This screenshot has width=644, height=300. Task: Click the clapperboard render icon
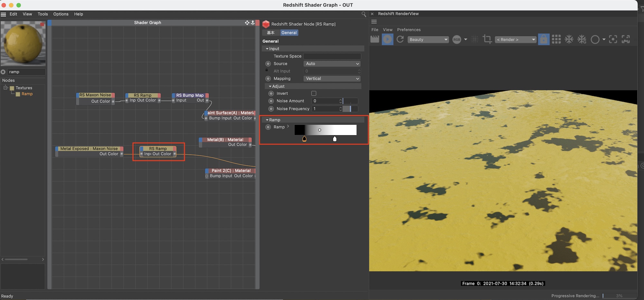[374, 39]
